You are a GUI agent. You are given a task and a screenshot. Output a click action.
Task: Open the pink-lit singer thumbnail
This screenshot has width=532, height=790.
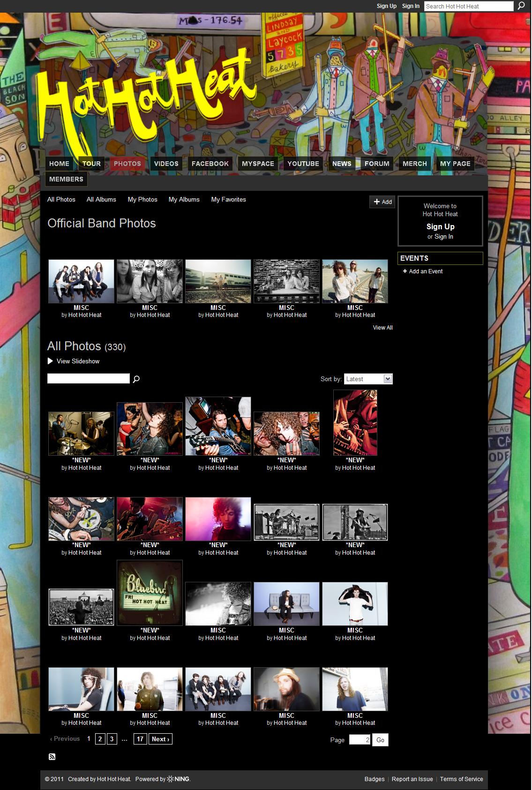tap(218, 519)
